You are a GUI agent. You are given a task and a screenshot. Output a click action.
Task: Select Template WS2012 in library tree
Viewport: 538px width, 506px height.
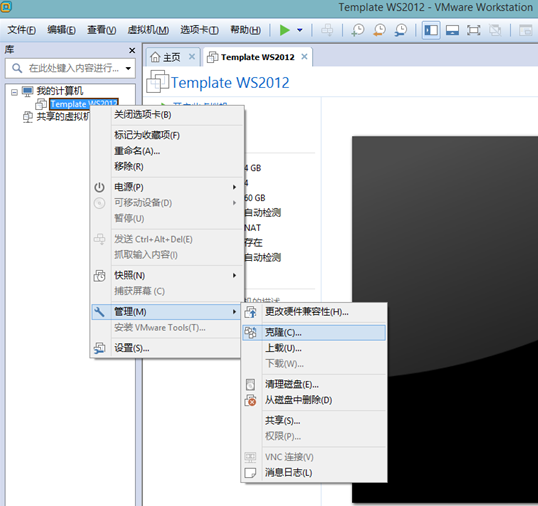coord(84,104)
